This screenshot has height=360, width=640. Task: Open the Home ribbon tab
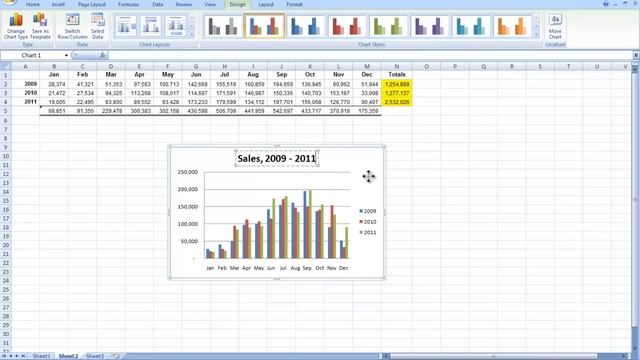(x=33, y=4)
